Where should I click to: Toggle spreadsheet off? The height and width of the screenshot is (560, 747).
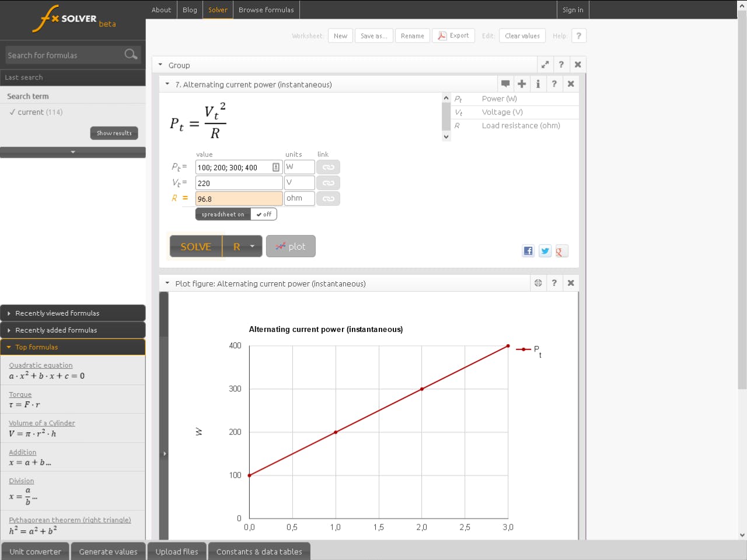pos(264,214)
